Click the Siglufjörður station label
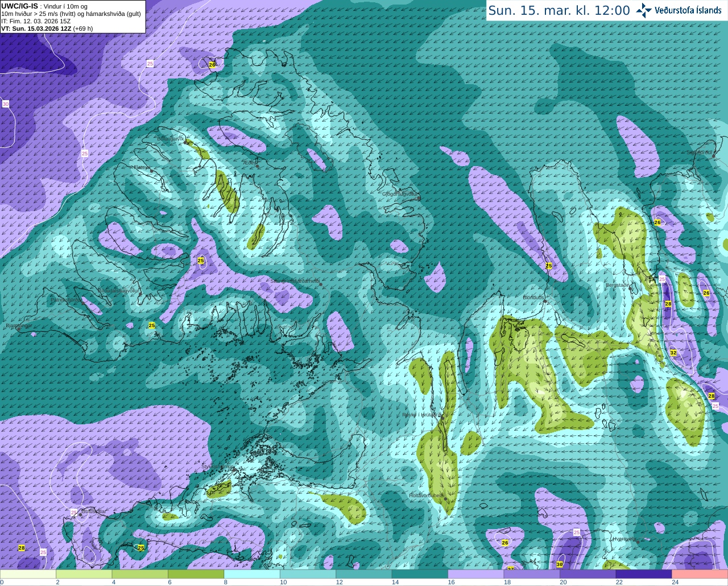The width and height of the screenshot is (728, 586). 700,152
